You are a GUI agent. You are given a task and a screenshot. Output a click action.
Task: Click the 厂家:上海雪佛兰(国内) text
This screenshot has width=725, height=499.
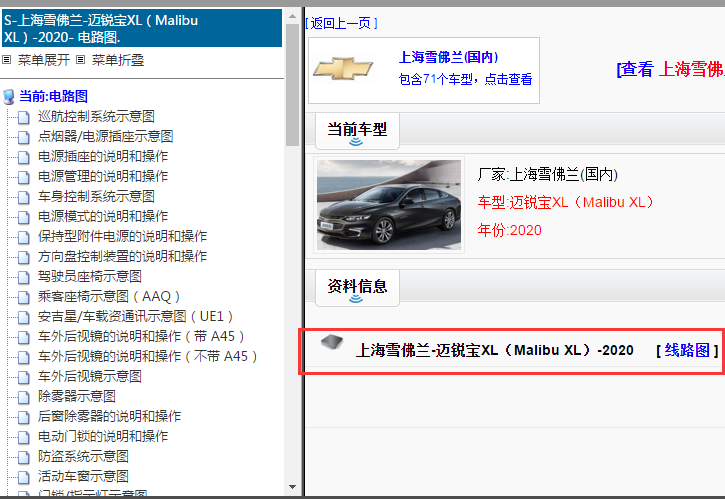547,174
